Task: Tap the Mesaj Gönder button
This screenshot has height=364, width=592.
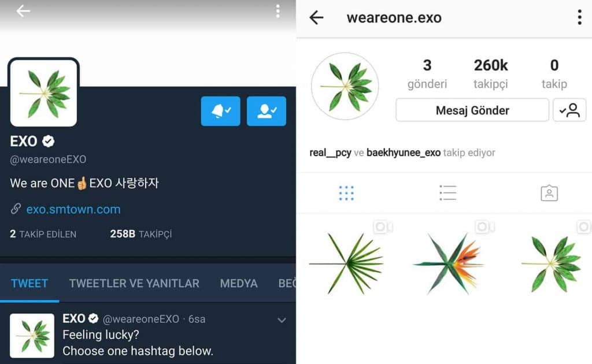Action: pyautogui.click(x=472, y=110)
